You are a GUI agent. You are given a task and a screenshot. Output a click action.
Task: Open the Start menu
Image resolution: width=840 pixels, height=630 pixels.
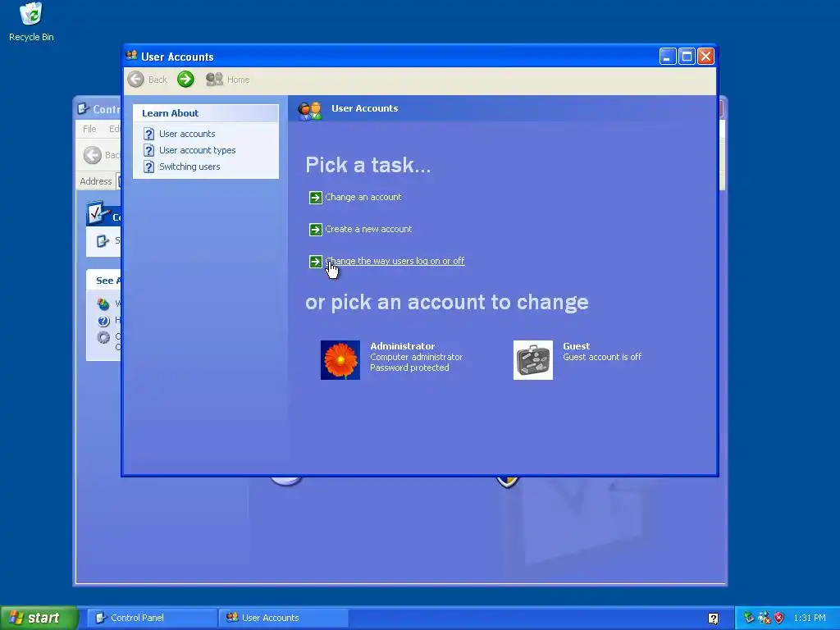click(39, 618)
